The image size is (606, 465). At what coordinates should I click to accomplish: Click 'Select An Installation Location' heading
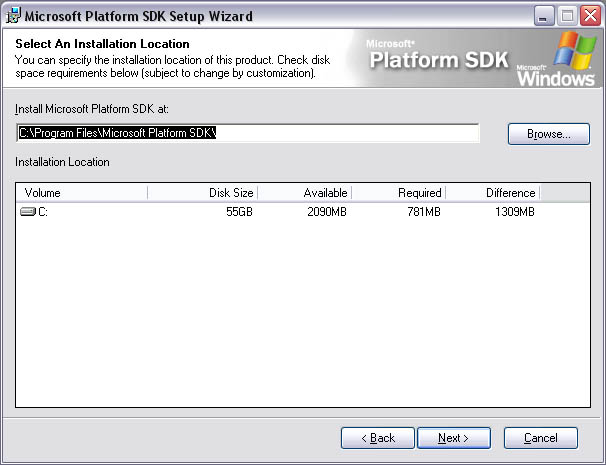point(102,44)
